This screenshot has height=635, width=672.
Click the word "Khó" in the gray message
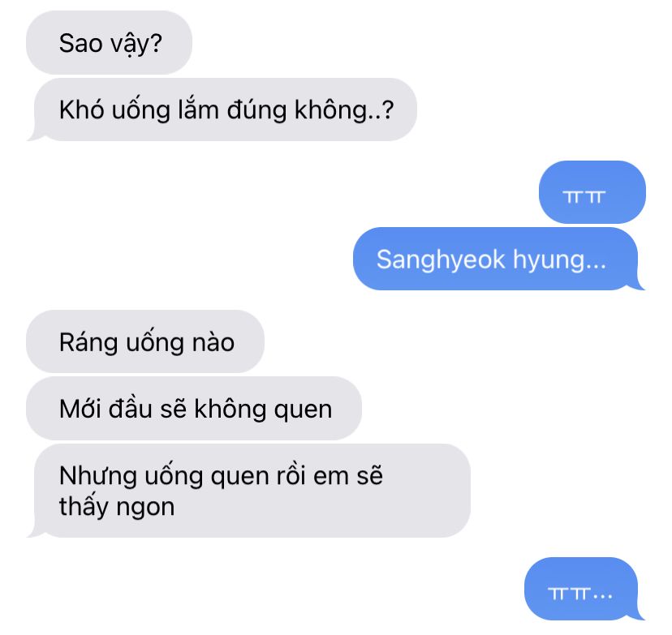pyautogui.click(x=81, y=110)
